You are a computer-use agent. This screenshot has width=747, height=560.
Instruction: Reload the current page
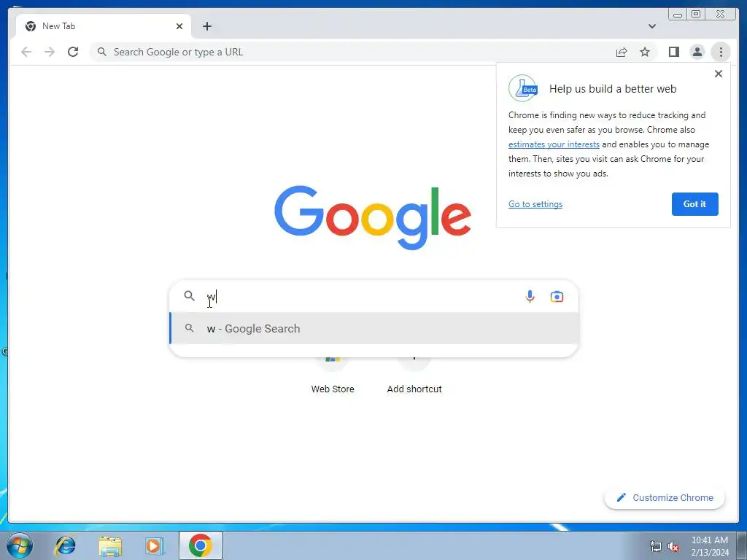73,52
